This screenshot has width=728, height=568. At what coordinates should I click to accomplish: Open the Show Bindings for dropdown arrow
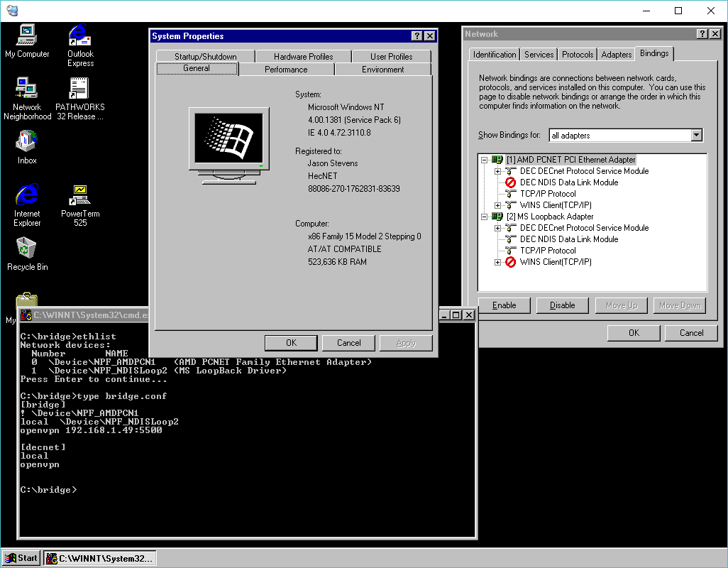pyautogui.click(x=696, y=135)
